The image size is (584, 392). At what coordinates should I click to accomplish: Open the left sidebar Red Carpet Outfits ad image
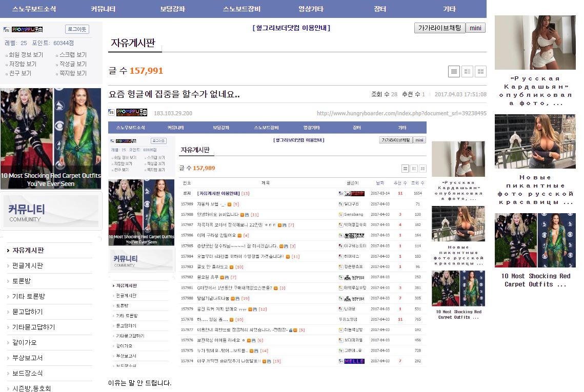tap(51, 138)
